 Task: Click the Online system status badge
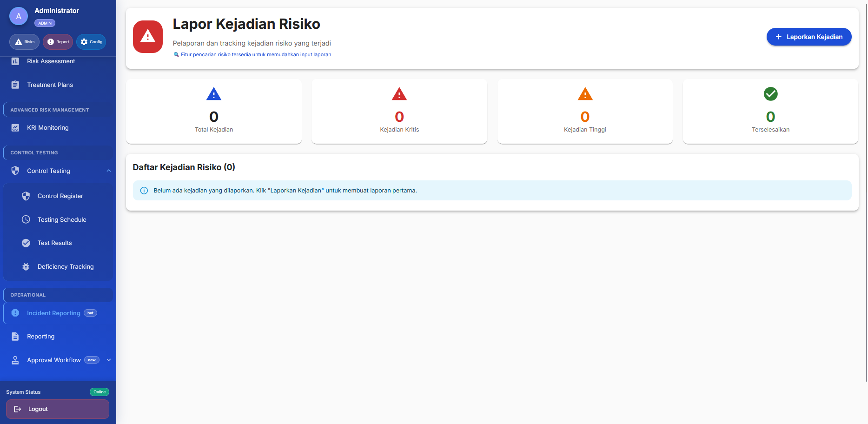pyautogui.click(x=99, y=392)
